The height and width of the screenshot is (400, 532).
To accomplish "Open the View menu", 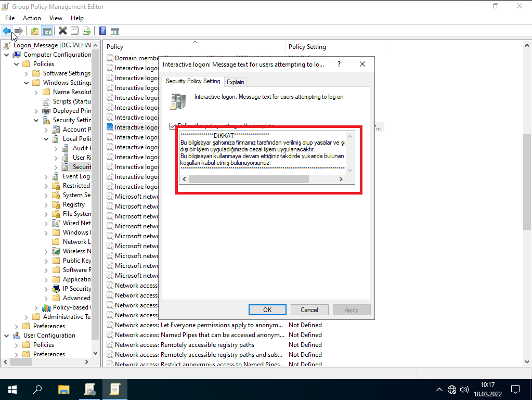I will (x=56, y=18).
